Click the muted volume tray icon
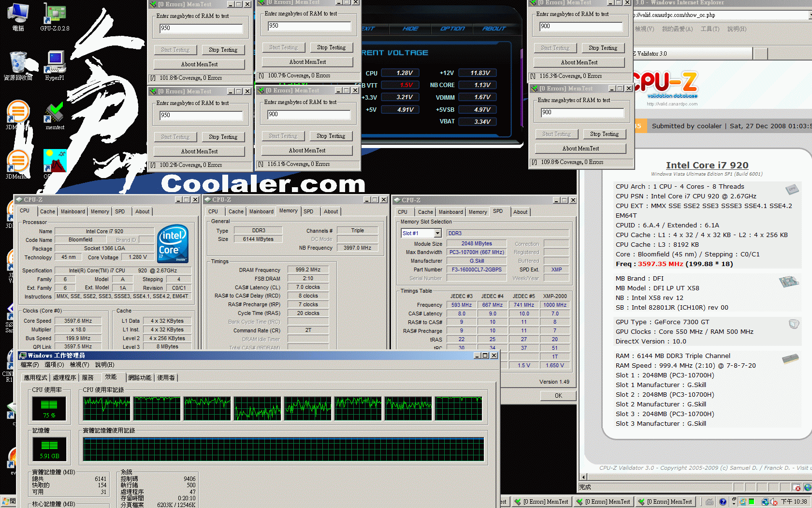Screen dimensions: 812x508 (x=773, y=502)
